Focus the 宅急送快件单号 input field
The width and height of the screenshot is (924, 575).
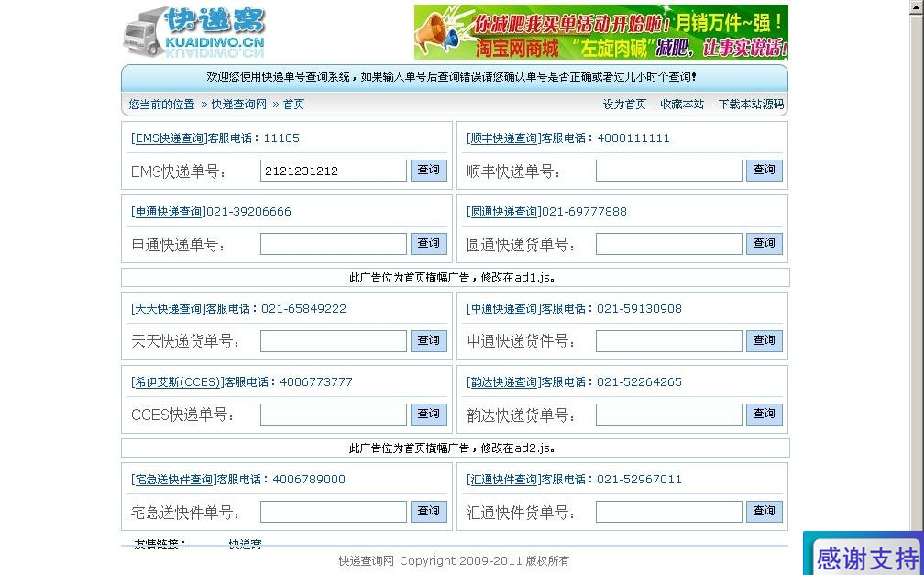click(334, 512)
